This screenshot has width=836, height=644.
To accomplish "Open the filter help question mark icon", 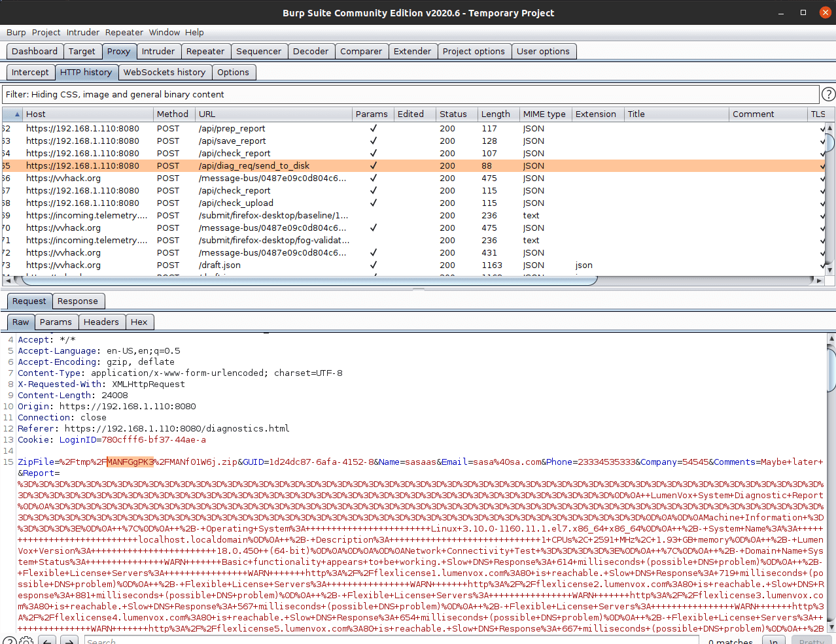I will (828, 95).
